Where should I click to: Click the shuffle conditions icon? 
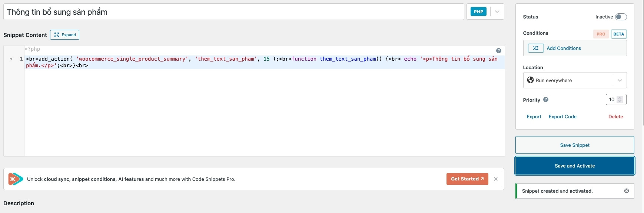pyautogui.click(x=536, y=48)
